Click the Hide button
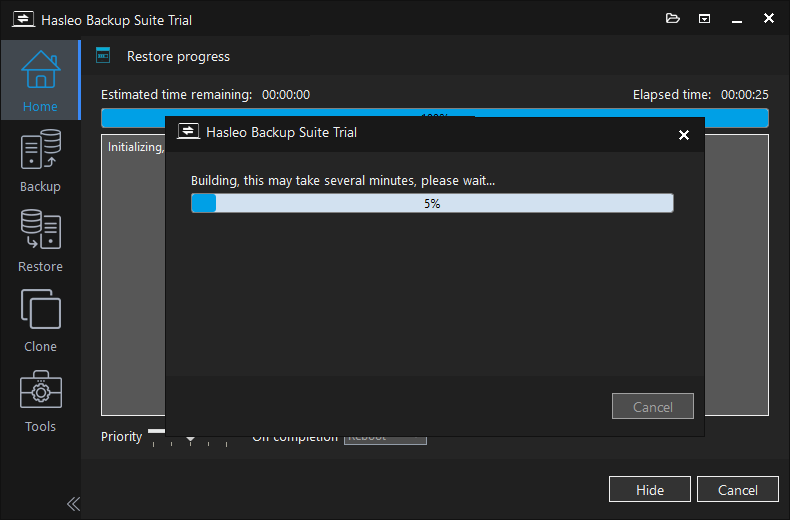 pos(649,489)
